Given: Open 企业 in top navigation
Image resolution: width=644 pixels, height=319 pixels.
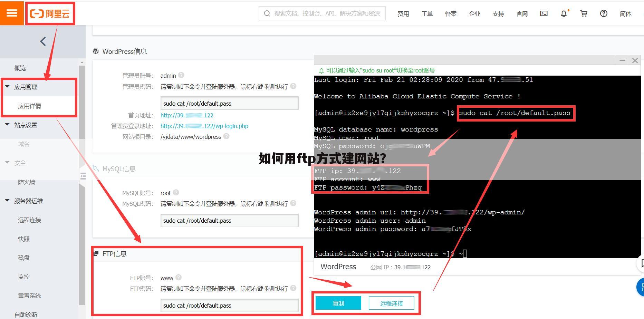Looking at the screenshot, I should [475, 14].
